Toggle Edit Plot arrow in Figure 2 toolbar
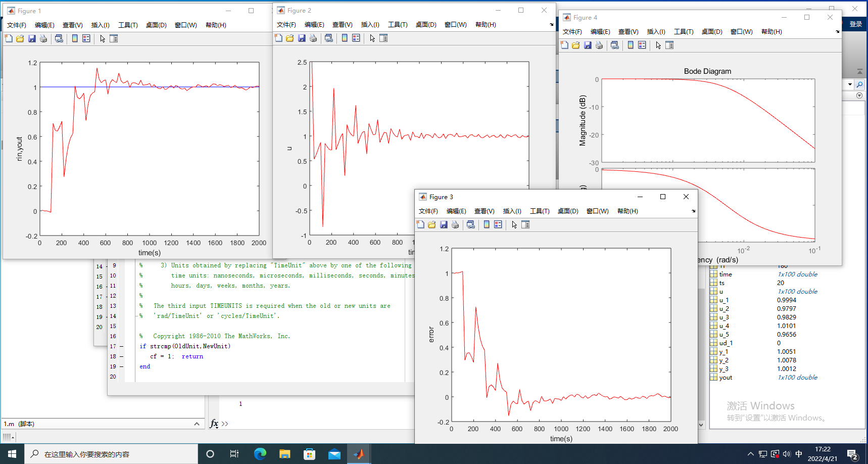The height and width of the screenshot is (464, 868). [x=372, y=38]
